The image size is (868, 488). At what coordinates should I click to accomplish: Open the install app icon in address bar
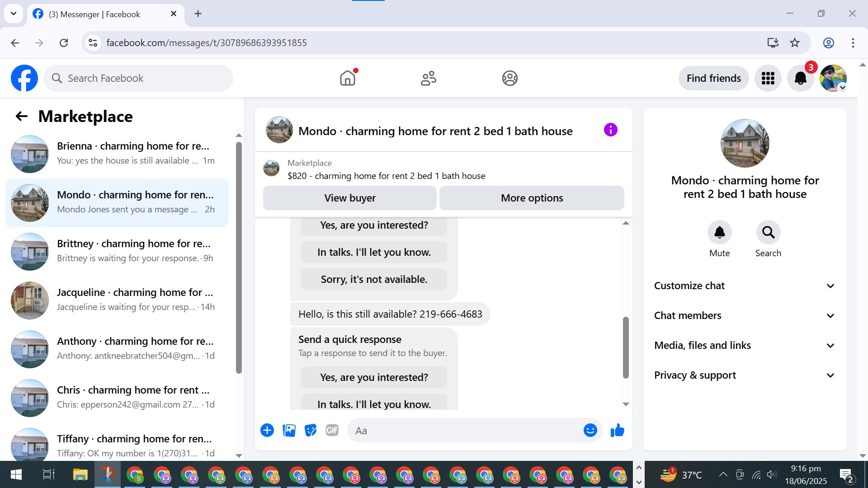click(x=773, y=43)
